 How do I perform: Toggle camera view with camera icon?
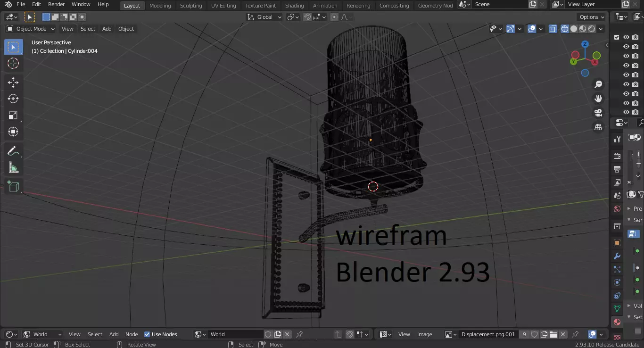click(598, 113)
